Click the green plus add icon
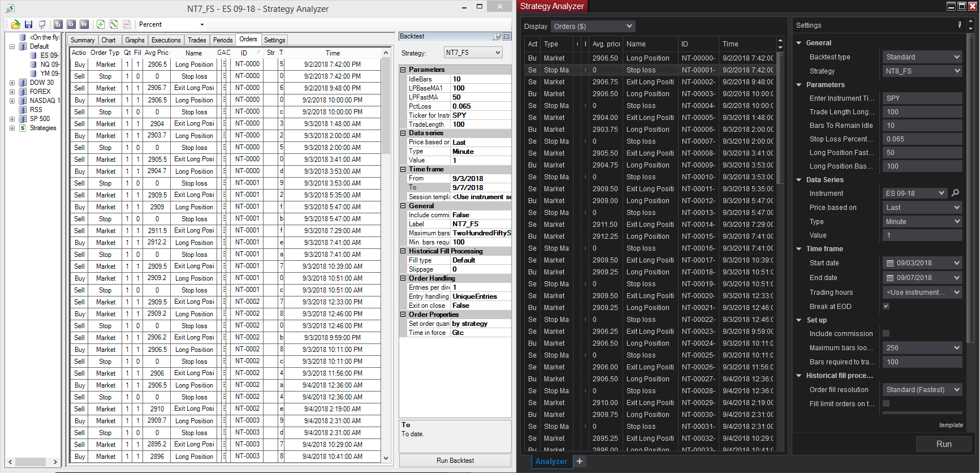The height and width of the screenshot is (473, 980). [x=101, y=24]
